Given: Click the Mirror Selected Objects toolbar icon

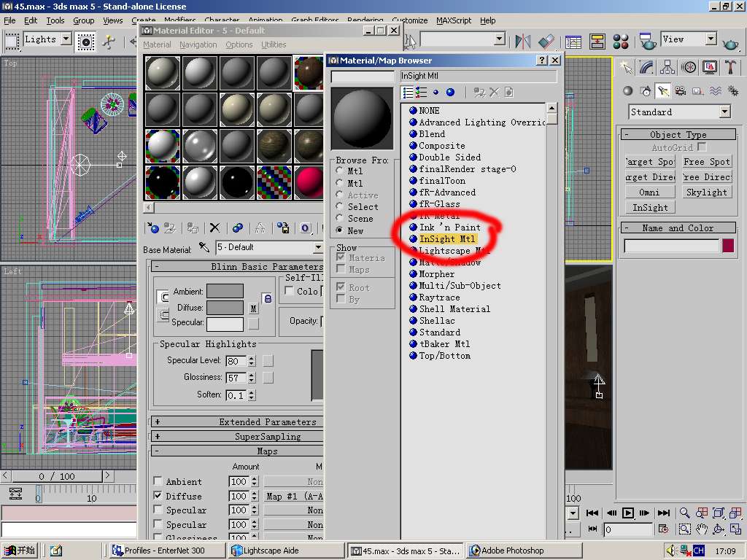Looking at the screenshot, I should click(522, 42).
